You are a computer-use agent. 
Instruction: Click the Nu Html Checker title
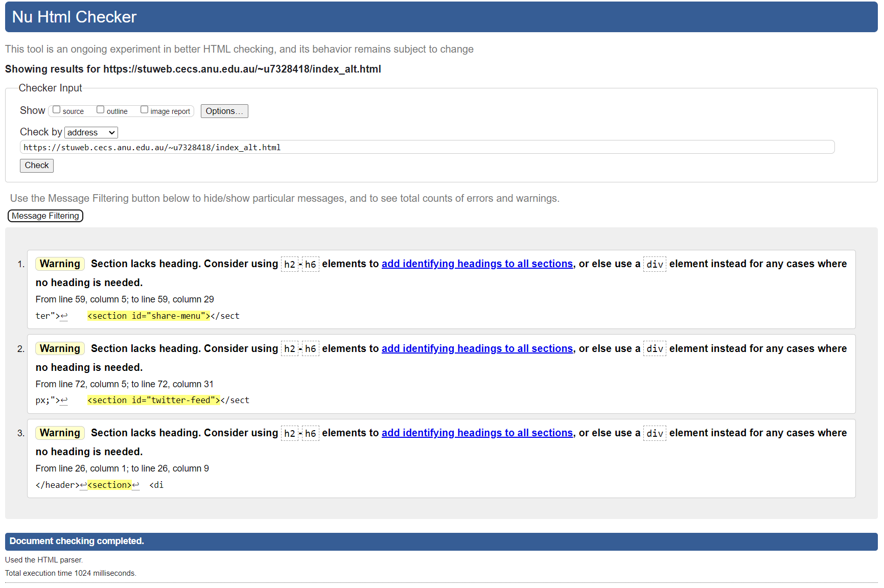(x=74, y=17)
